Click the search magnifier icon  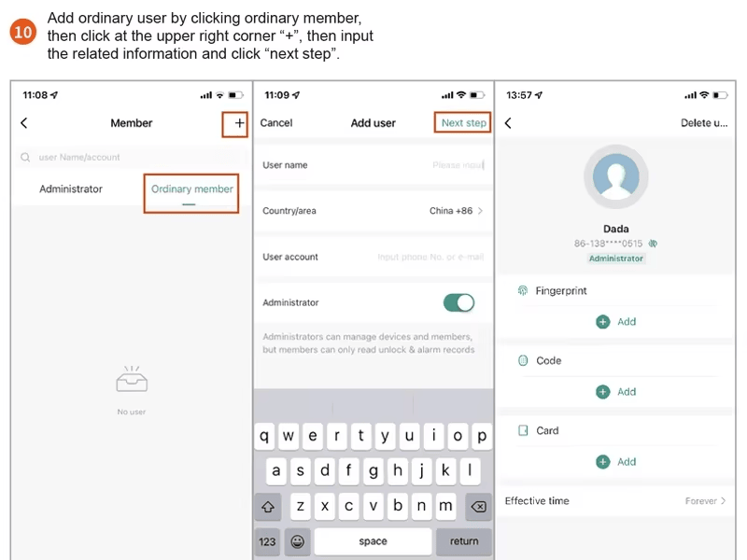pyautogui.click(x=25, y=157)
